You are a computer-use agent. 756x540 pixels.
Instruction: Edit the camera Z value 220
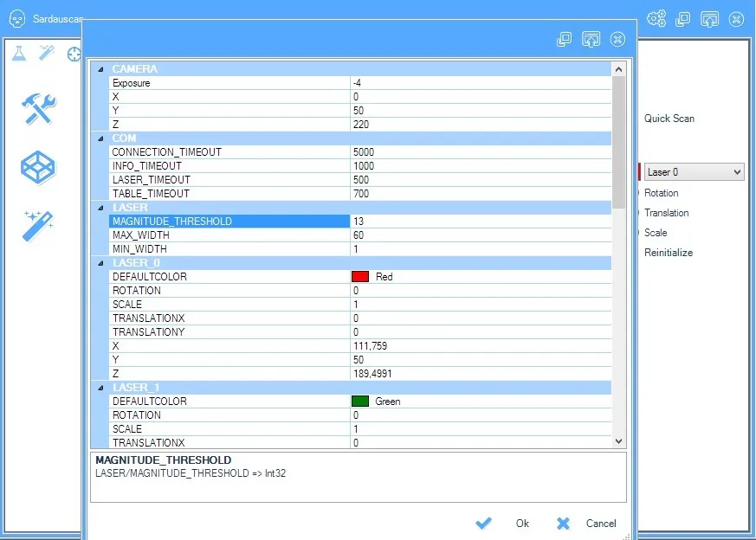[481, 125]
